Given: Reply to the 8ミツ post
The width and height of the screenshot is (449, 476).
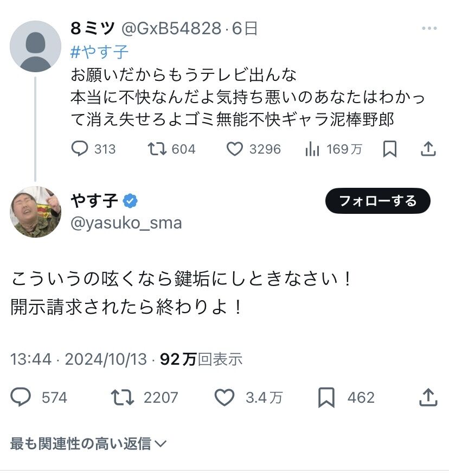Looking at the screenshot, I should coord(80,149).
